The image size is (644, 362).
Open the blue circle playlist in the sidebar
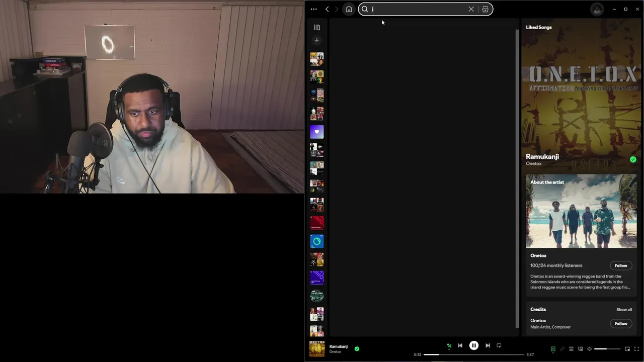316,241
